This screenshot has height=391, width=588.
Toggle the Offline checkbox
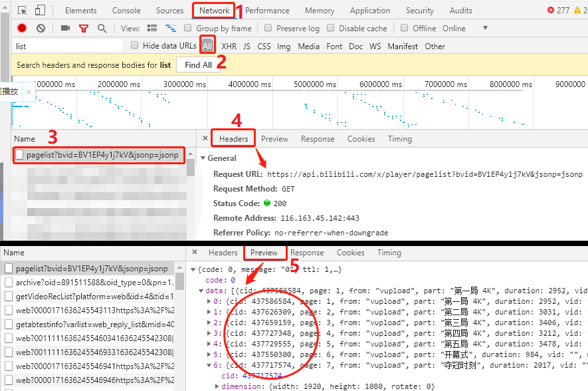pyautogui.click(x=404, y=28)
